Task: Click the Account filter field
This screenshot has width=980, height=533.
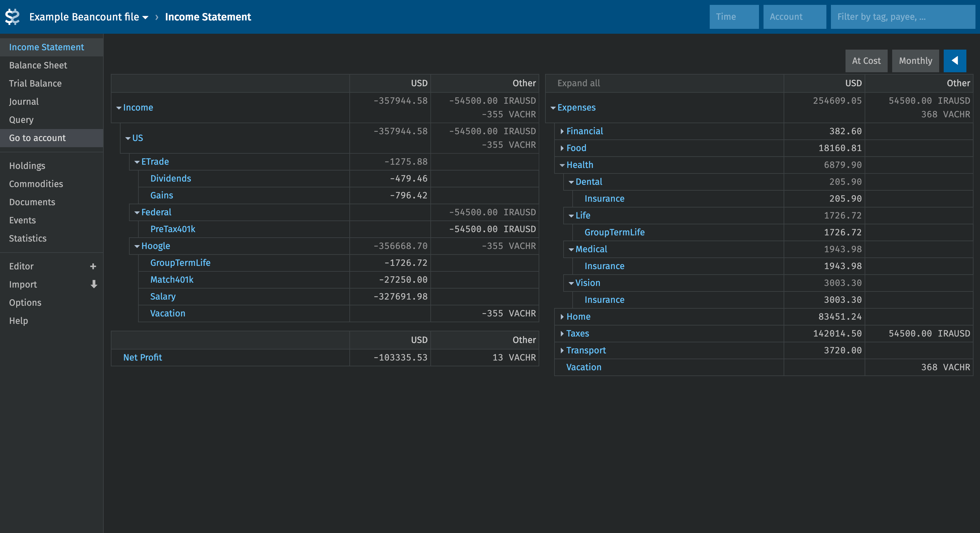Action: [794, 17]
